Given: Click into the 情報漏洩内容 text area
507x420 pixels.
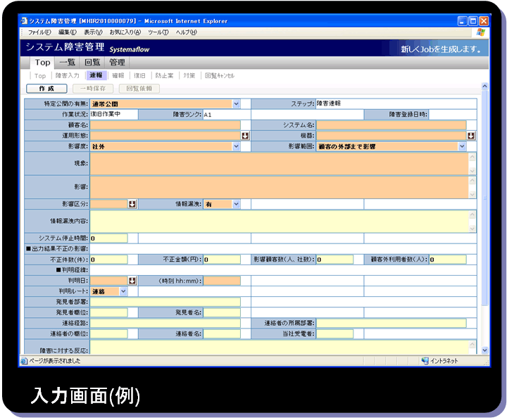Looking at the screenshot, I should point(280,222).
